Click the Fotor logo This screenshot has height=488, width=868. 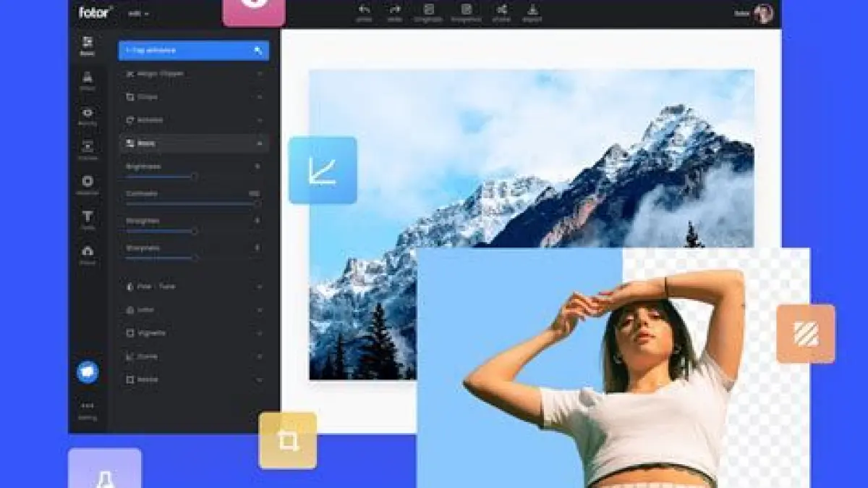coord(95,12)
